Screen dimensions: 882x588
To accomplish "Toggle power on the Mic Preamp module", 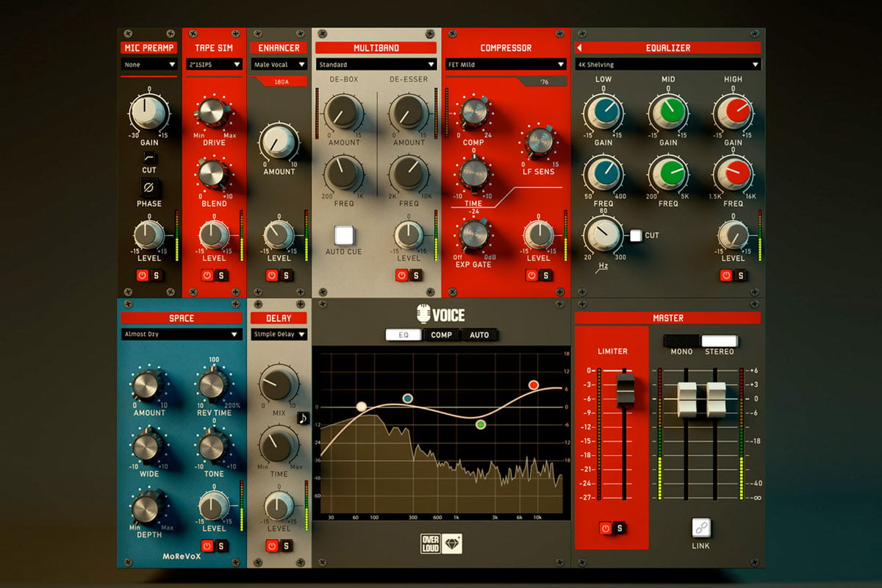I will point(142,275).
